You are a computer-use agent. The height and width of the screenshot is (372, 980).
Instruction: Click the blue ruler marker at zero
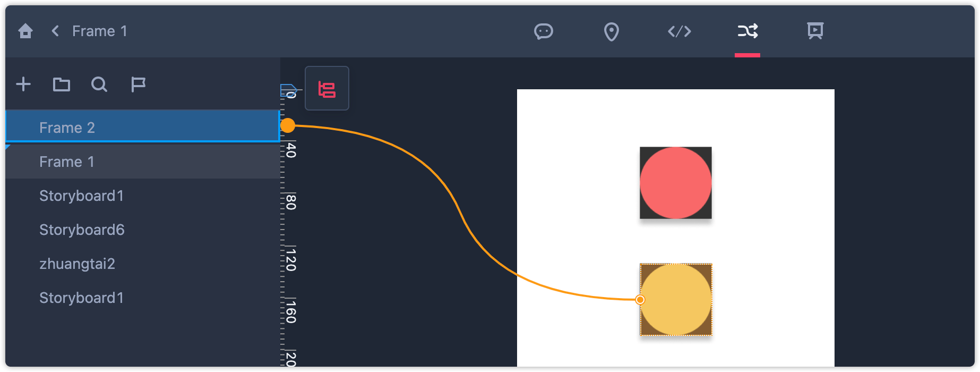point(288,90)
